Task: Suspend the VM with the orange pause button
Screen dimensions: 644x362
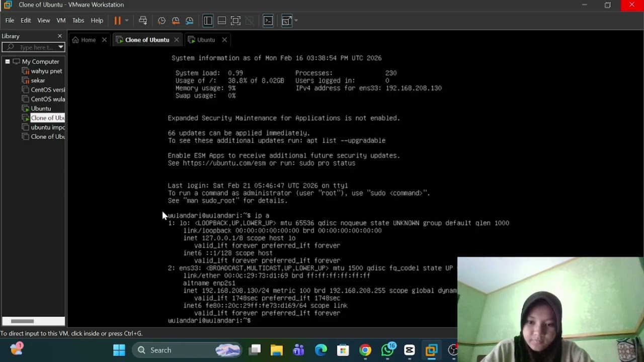Action: [x=117, y=21]
